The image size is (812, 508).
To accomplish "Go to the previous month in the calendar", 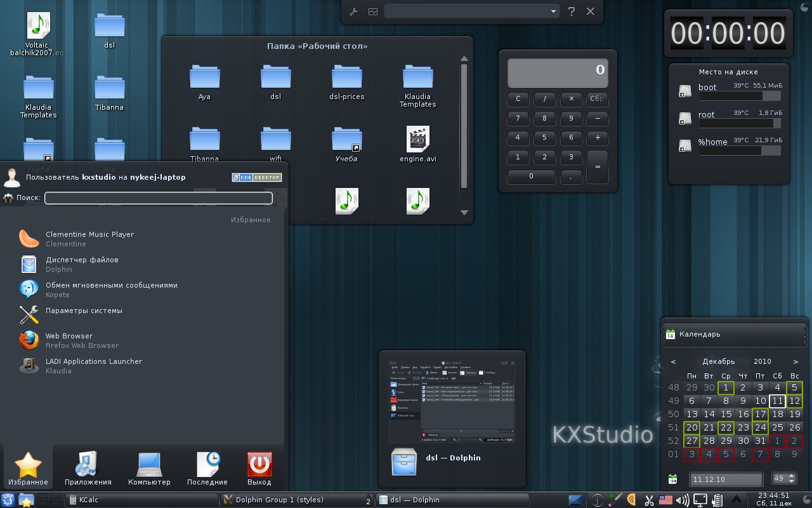I will (x=673, y=362).
